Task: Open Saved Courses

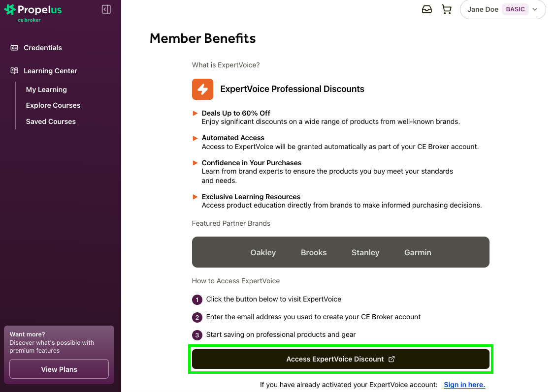Action: click(51, 121)
